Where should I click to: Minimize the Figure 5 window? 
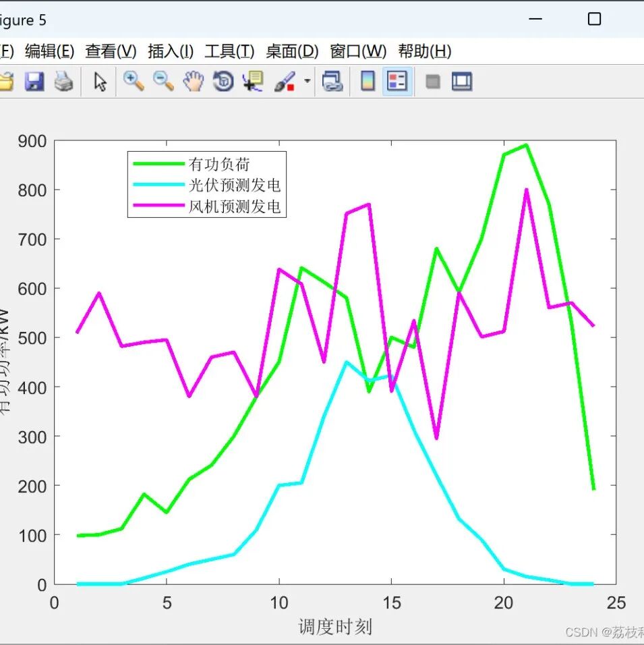point(535,19)
